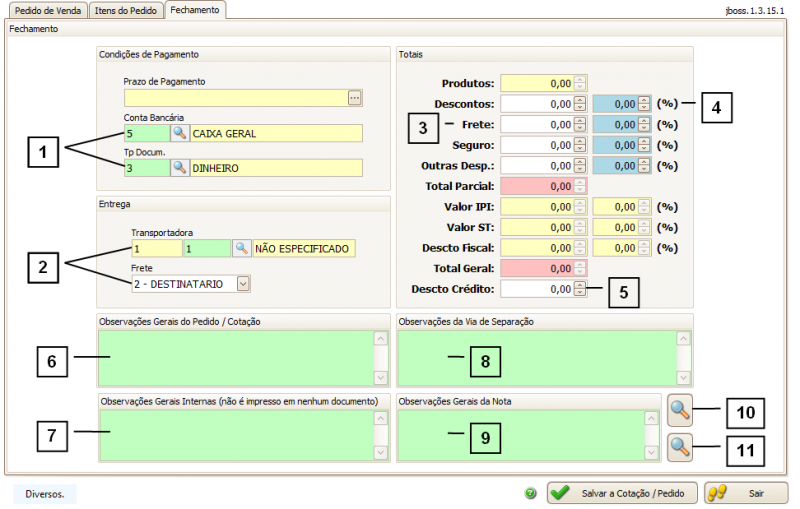Focus the Observações Gerais Internas text area
Viewport: 800px width, 509px height.
point(235,435)
